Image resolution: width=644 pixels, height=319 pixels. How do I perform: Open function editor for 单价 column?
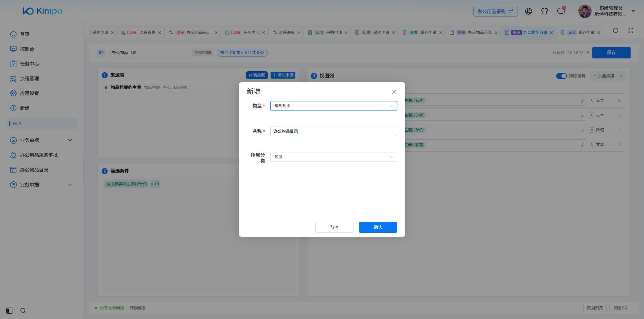583,130
